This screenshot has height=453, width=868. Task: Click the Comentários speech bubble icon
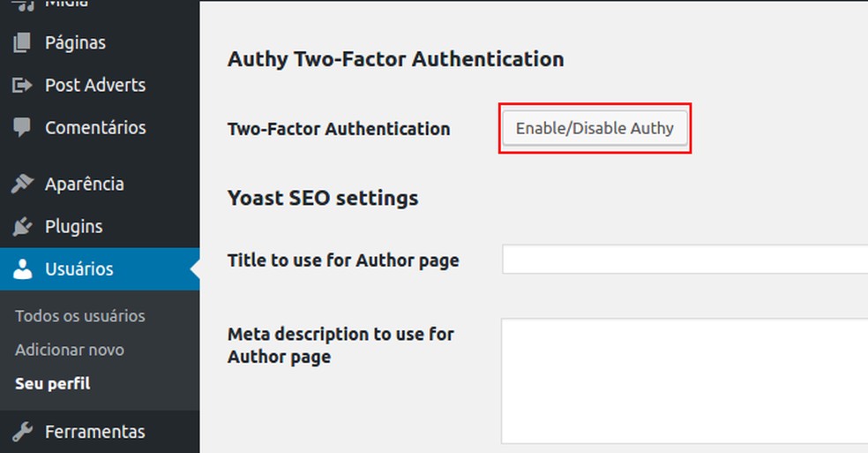[23, 127]
